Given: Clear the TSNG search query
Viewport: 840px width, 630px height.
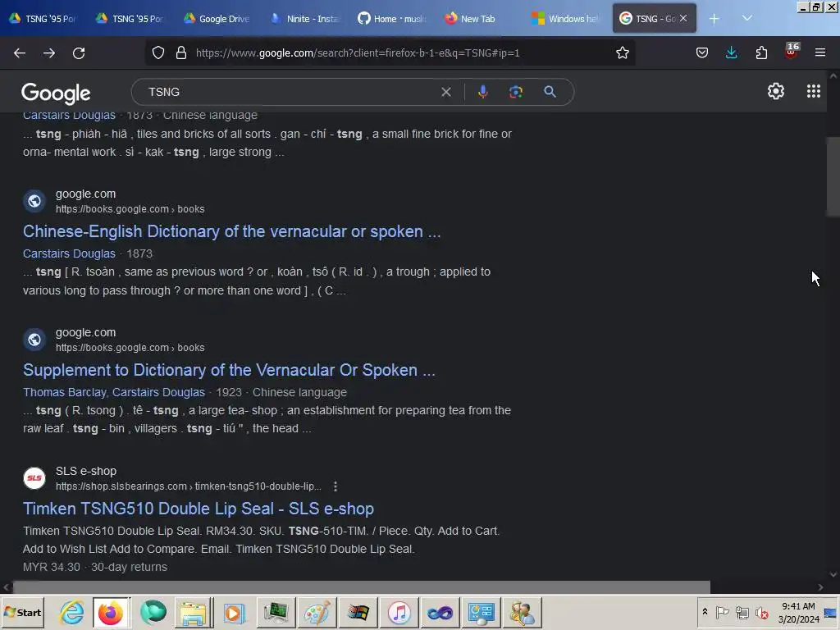Looking at the screenshot, I should [445, 92].
